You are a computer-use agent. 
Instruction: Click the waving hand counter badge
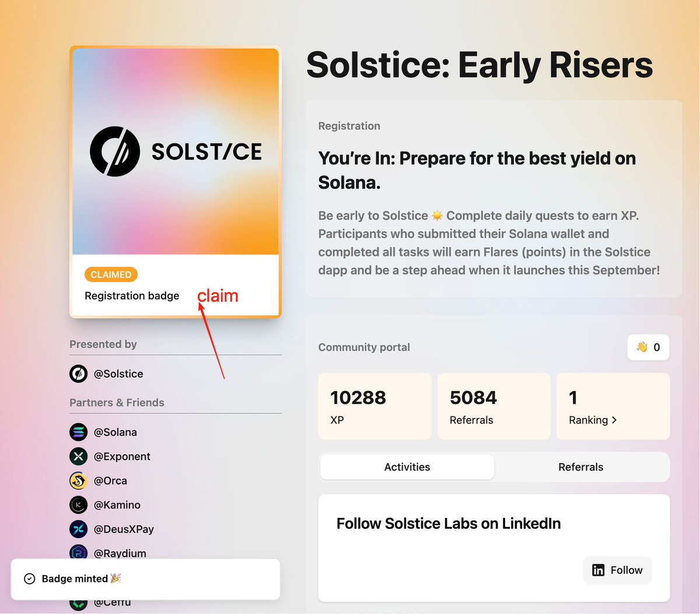(x=648, y=348)
